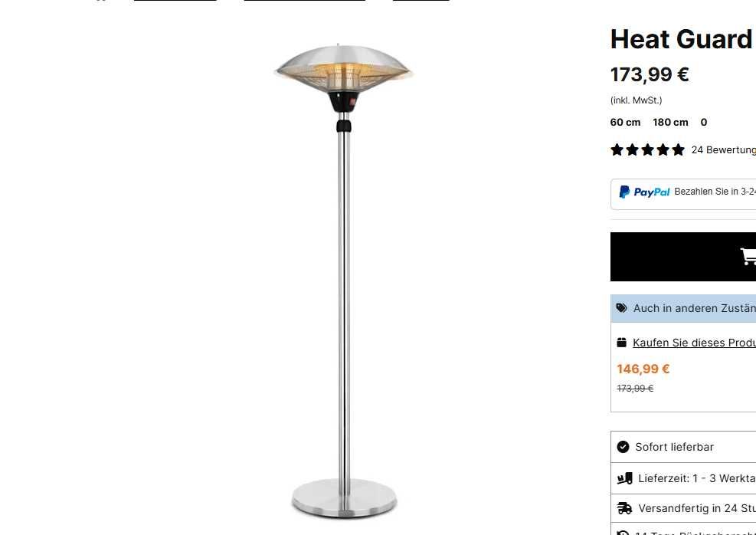The height and width of the screenshot is (535, 756).
Task: Click the checkmark icon next to 'Sofort lieferbar'
Action: tap(623, 447)
